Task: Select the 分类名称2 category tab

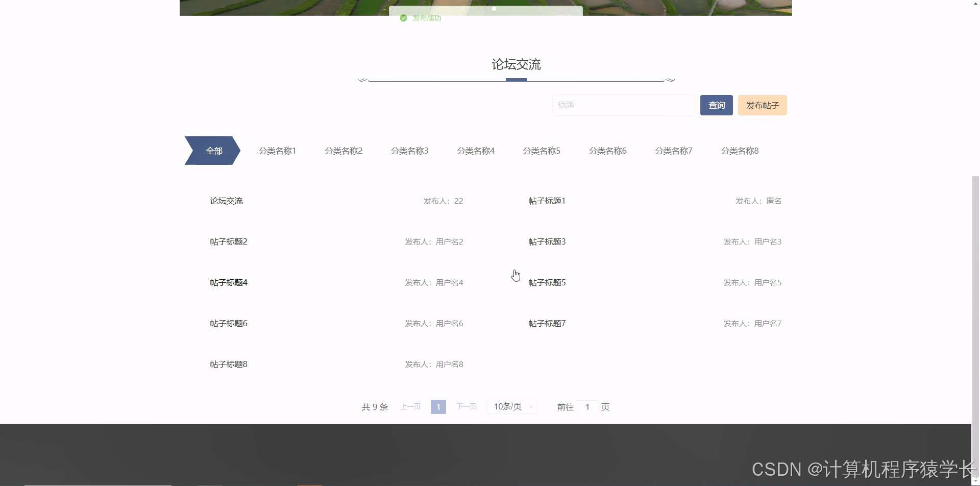Action: 344,151
